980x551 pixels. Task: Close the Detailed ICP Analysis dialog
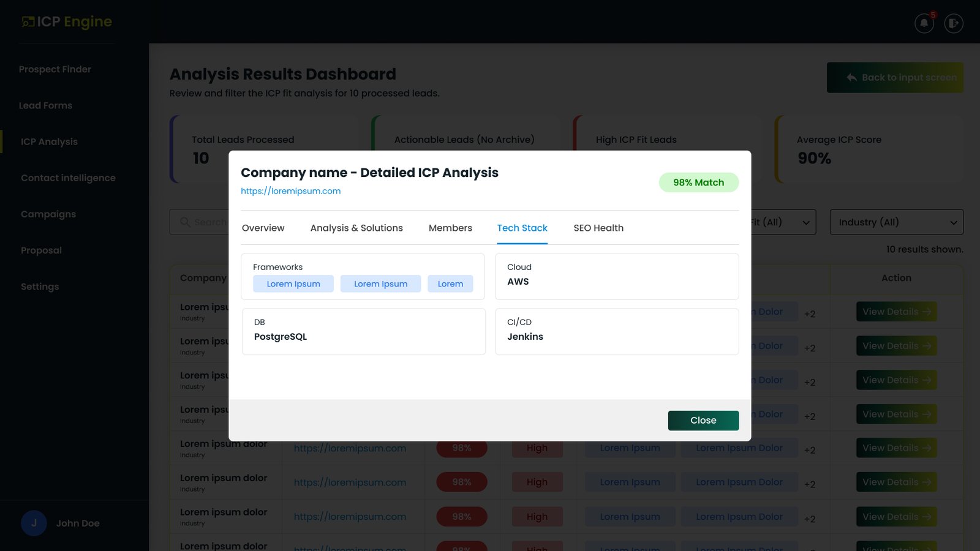pos(703,420)
